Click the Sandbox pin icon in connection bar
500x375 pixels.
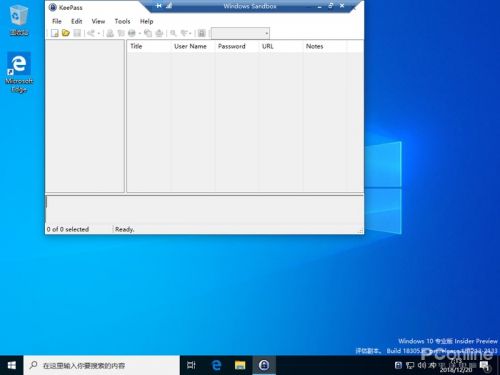coord(159,6)
